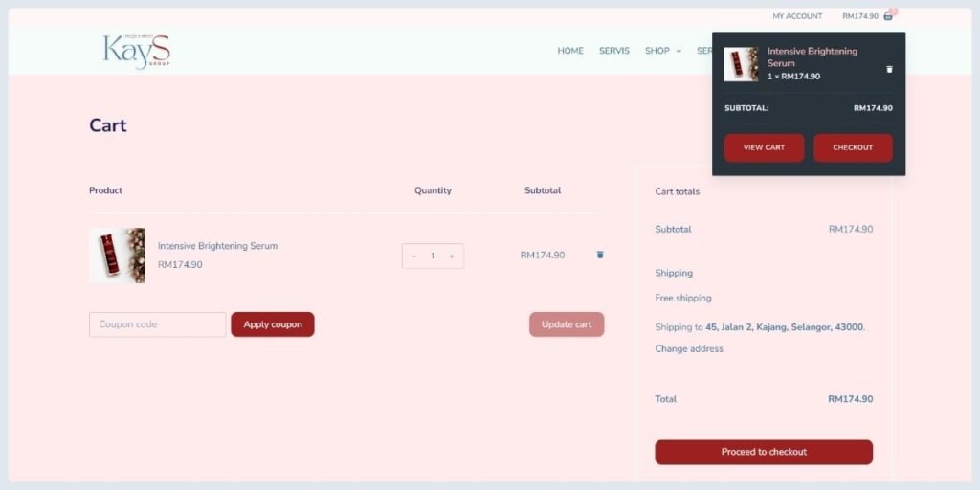
Task: Click the KayS Group logo
Action: (137, 51)
